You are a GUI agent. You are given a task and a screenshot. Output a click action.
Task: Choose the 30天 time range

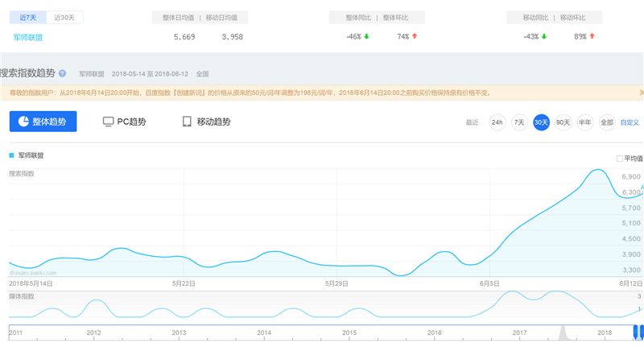(541, 122)
